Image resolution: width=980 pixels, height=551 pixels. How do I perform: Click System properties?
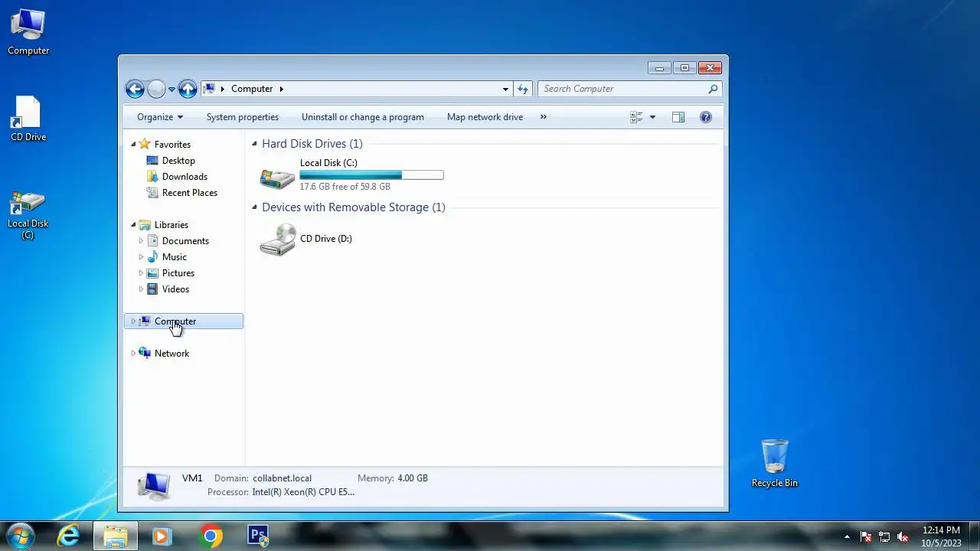click(x=243, y=117)
